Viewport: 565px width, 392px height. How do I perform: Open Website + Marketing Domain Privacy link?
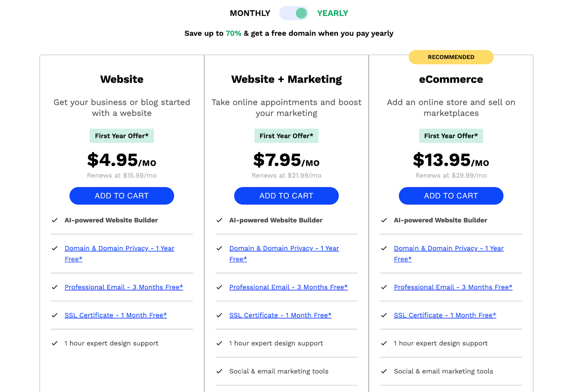(284, 249)
